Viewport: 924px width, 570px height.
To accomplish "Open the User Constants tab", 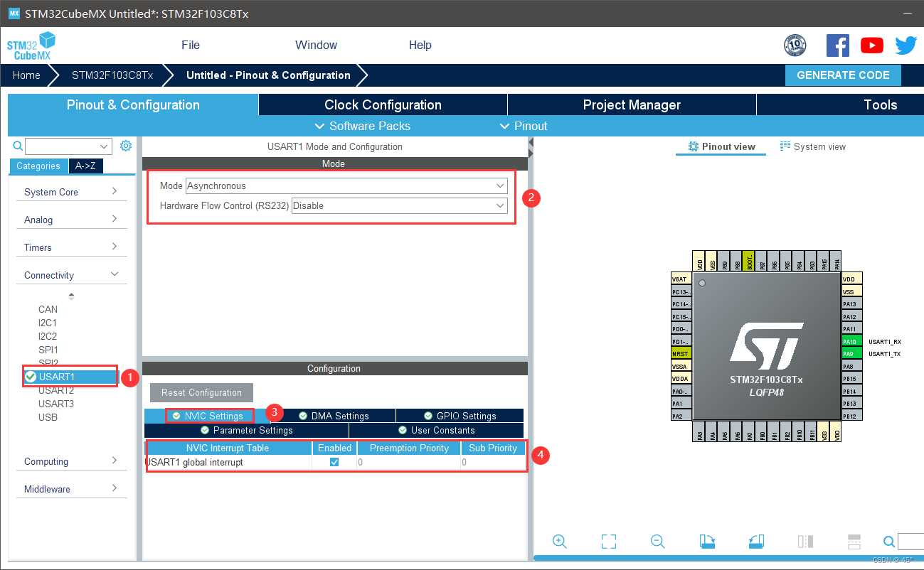I will [436, 430].
